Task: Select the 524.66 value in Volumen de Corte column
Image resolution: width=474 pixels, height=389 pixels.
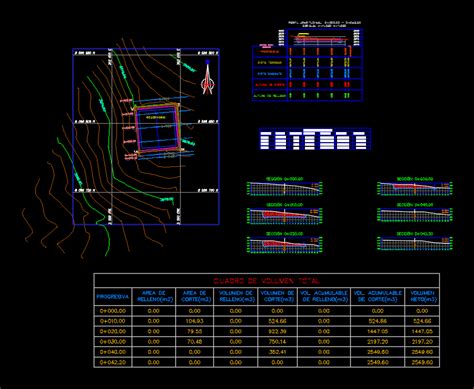Action: pyautogui.click(x=277, y=321)
